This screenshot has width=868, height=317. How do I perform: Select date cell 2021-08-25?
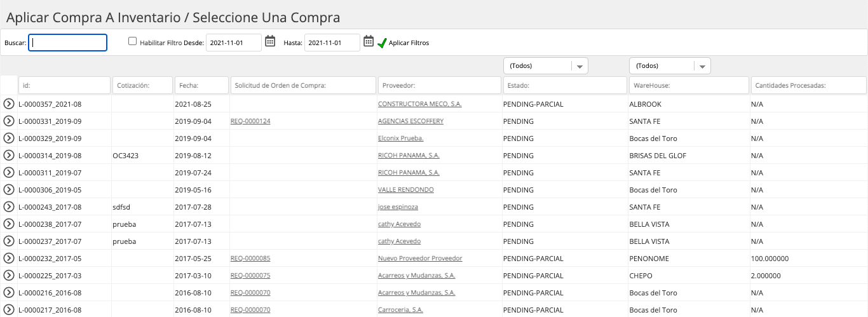[193, 104]
